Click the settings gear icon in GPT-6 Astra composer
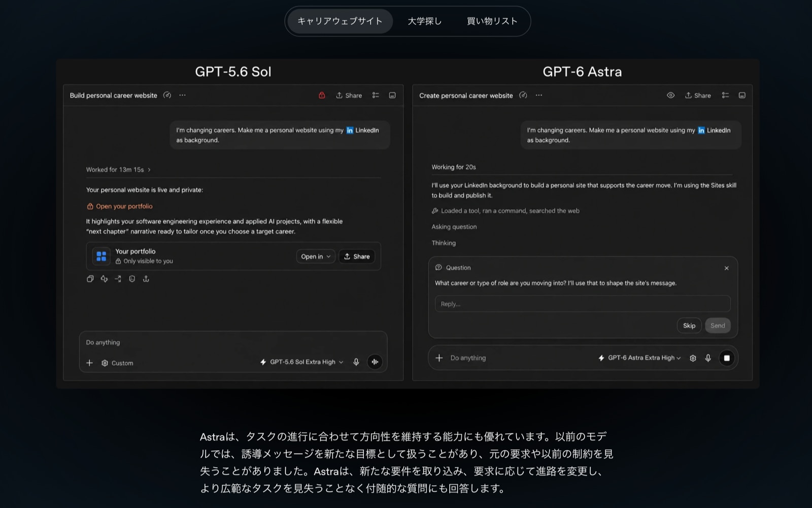This screenshot has height=508, width=812. [693, 358]
